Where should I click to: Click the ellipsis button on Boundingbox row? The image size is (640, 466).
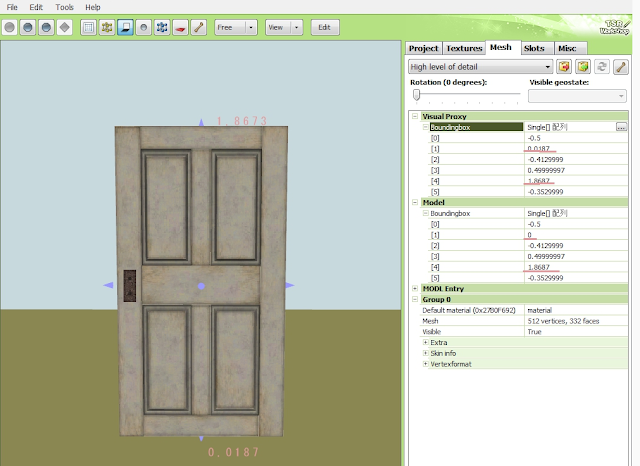click(x=621, y=127)
